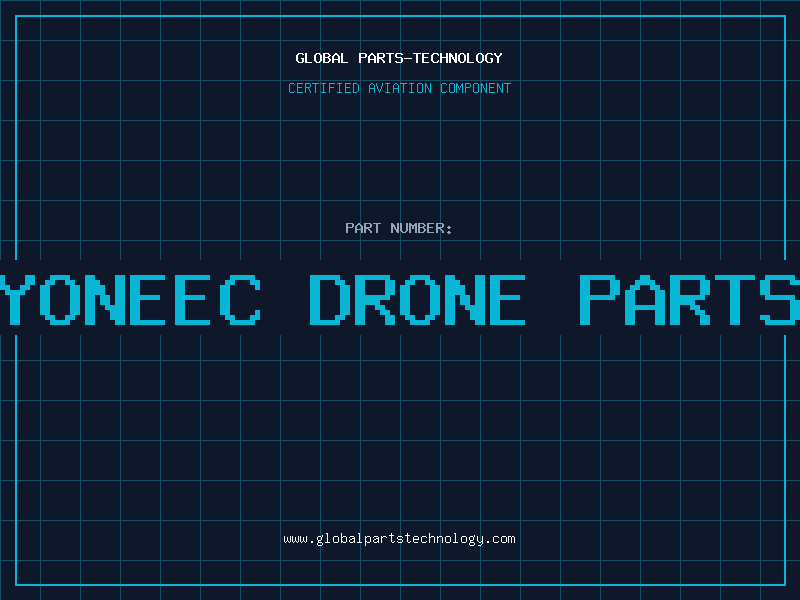Select the large word YONEEC
This screenshot has width=800, height=600.
coord(130,300)
